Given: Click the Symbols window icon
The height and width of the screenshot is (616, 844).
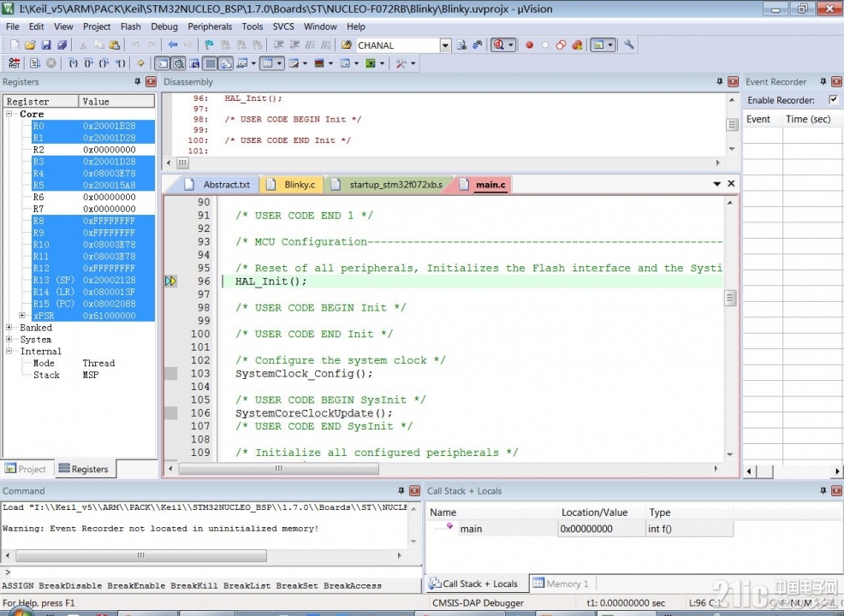Looking at the screenshot, I should click(x=194, y=63).
